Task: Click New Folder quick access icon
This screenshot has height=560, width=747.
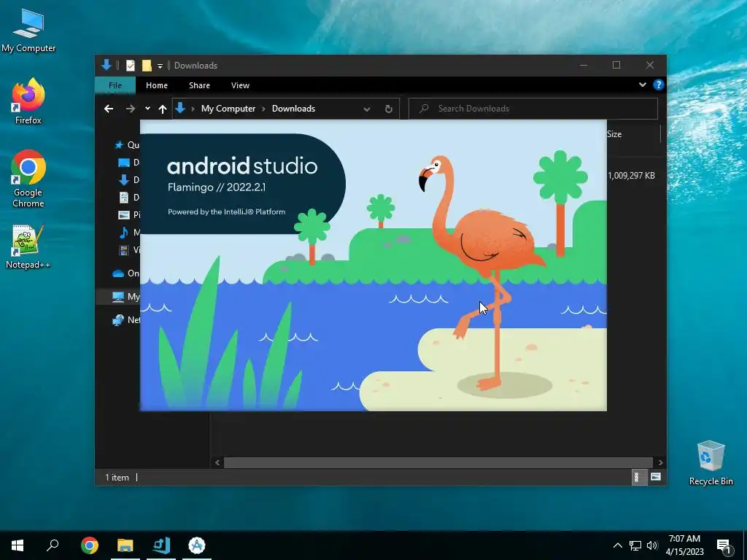Action: 147,65
